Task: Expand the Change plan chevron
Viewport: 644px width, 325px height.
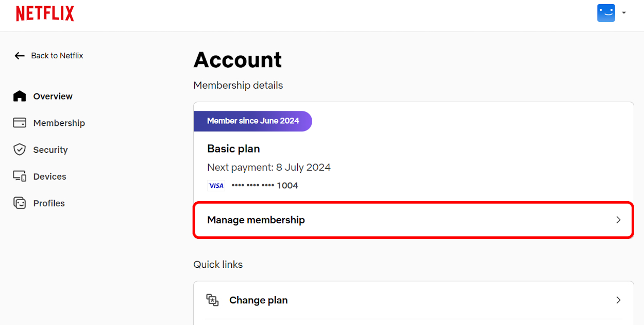Action: pos(618,300)
